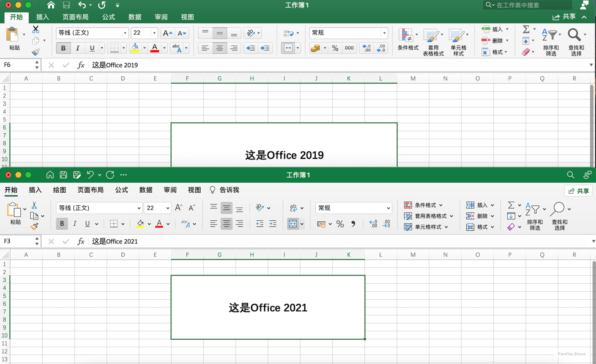The width and height of the screenshot is (596, 364).
Task: Toggle Bold in Office 2019 ribbon
Action: [x=63, y=48]
